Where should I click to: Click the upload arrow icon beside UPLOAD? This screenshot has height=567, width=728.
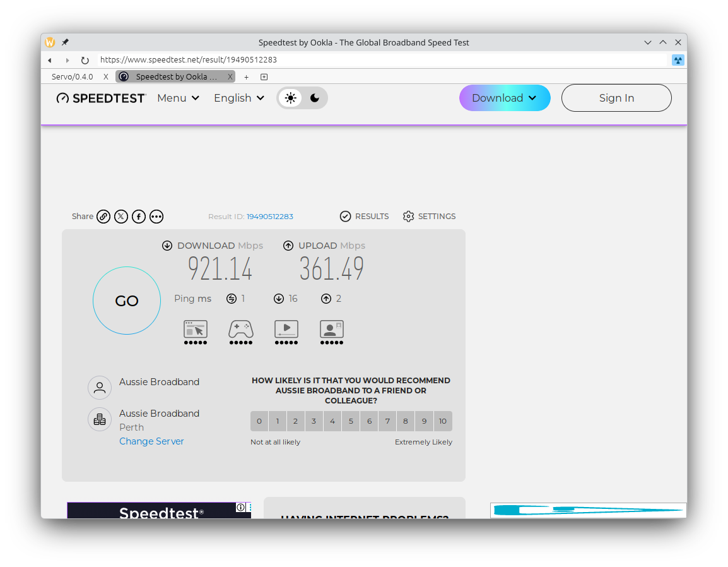(x=288, y=246)
